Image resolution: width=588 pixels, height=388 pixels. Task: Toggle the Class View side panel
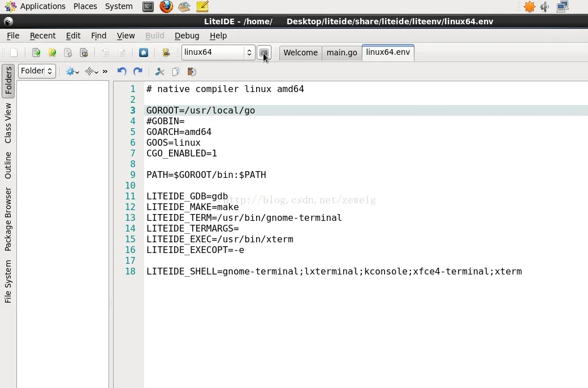pos(8,123)
